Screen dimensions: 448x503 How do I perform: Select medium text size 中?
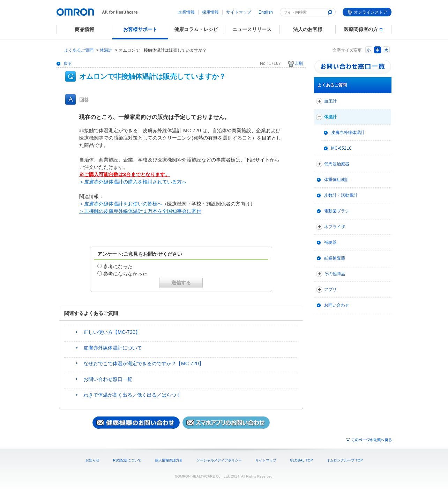378,50
